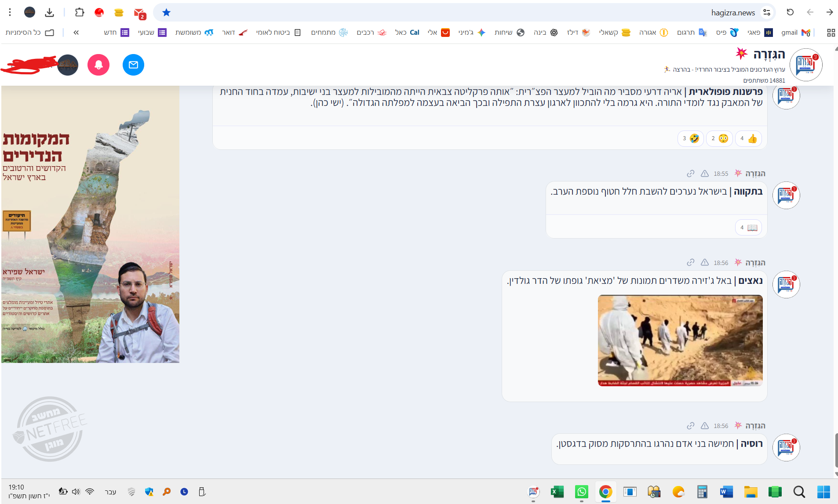This screenshot has height=504, width=838.
Task: Click the pink notification bell icon
Action: pyautogui.click(x=98, y=65)
